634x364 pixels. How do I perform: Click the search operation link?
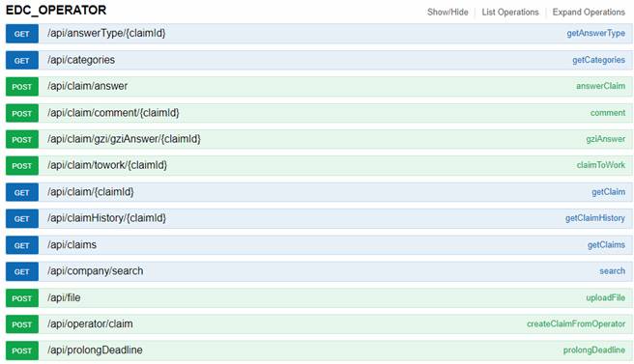(x=612, y=271)
